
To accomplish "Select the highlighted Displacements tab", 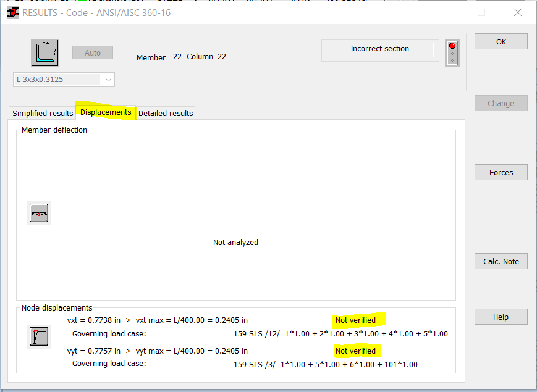I will point(106,112).
